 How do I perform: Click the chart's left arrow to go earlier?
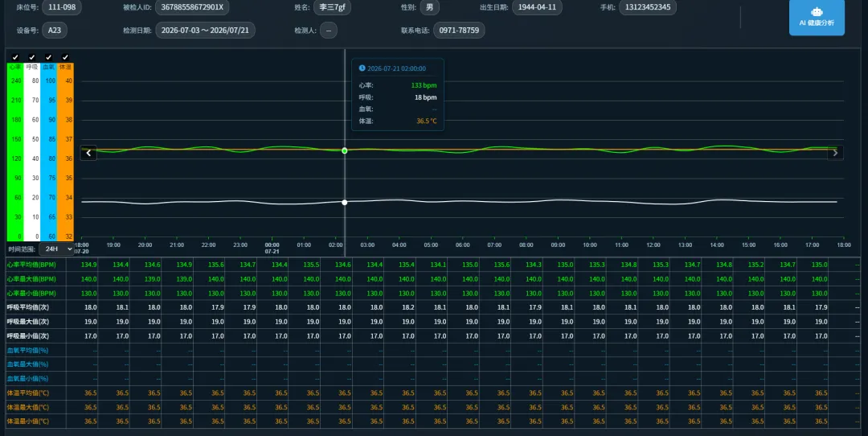click(x=88, y=153)
